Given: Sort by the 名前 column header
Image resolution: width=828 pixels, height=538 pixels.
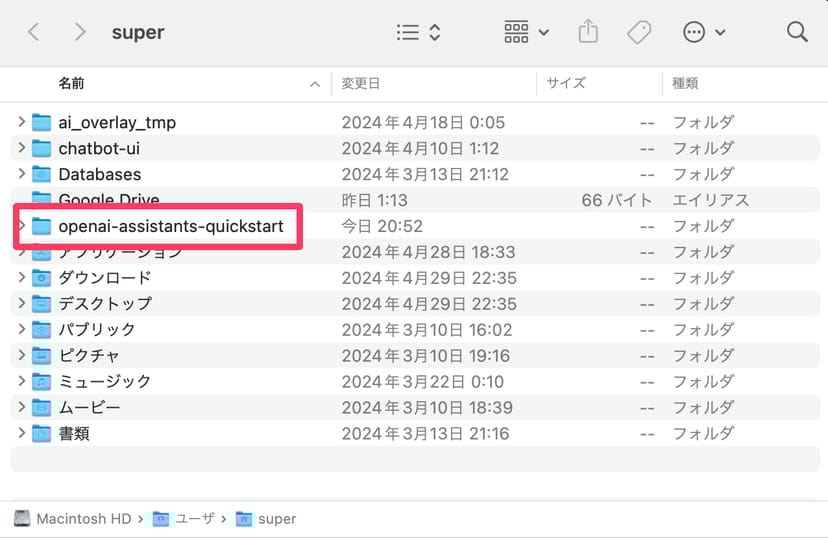Looking at the screenshot, I should (x=72, y=83).
